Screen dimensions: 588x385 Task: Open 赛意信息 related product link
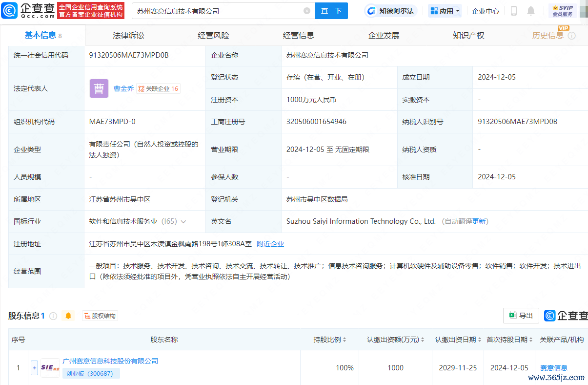click(554, 368)
